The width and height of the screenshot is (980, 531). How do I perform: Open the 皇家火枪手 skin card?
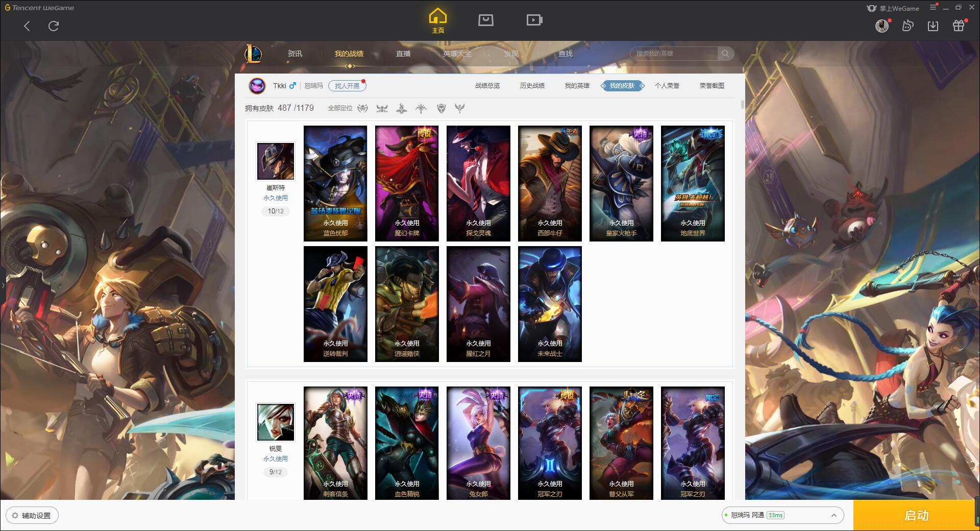621,183
